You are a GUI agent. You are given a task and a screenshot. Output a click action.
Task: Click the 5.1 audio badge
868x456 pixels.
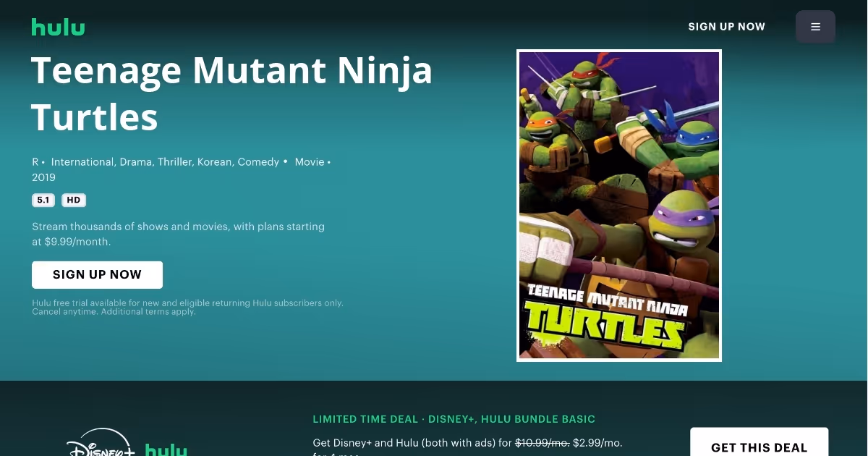point(43,200)
